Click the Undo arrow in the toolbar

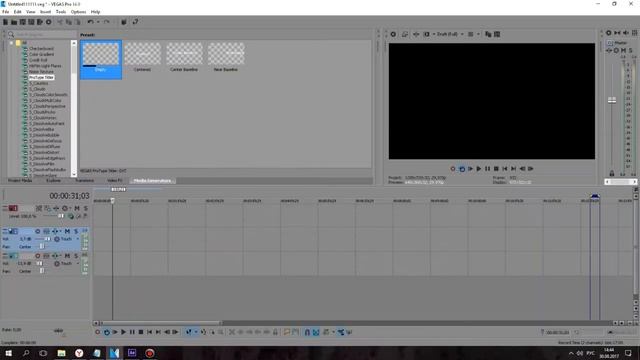[91, 22]
